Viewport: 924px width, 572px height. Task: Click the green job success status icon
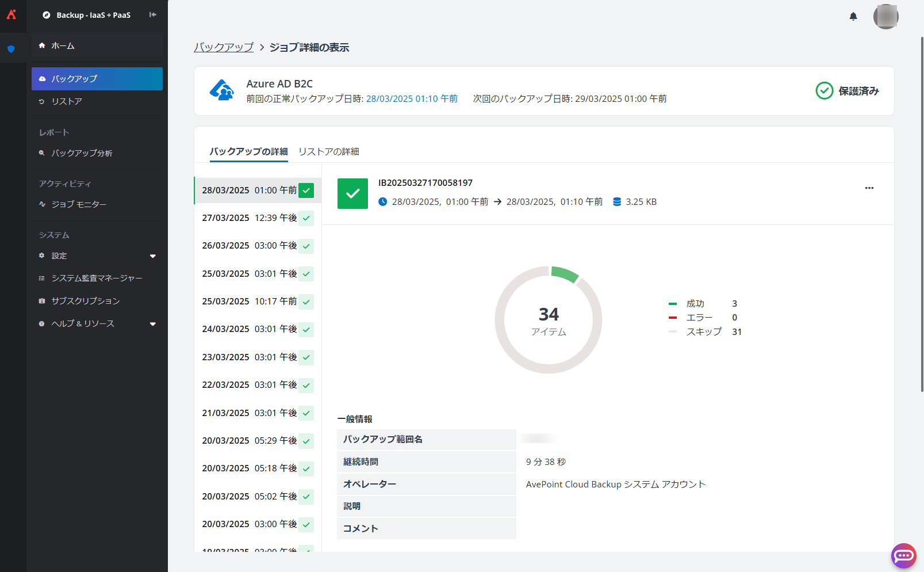click(352, 193)
